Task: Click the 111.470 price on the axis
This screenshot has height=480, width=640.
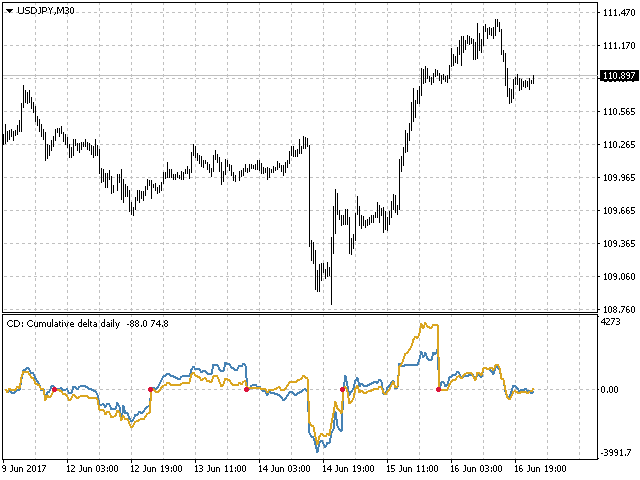Action: click(x=616, y=13)
